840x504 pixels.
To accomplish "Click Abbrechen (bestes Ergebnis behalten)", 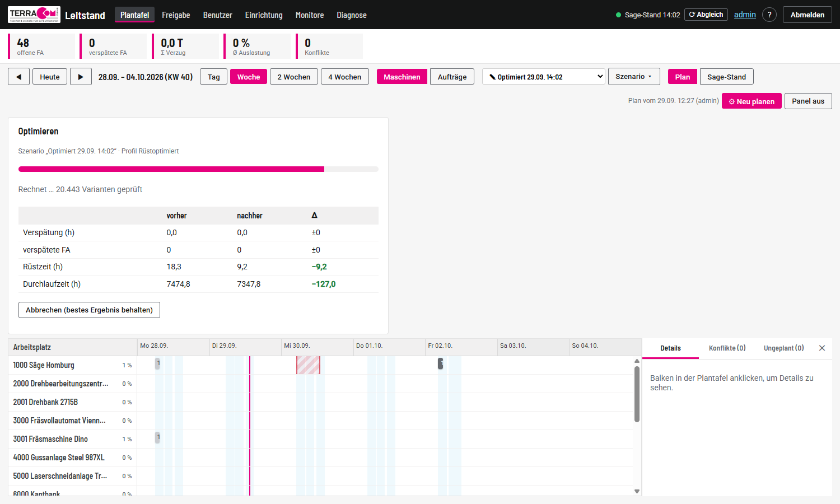I will pyautogui.click(x=89, y=310).
